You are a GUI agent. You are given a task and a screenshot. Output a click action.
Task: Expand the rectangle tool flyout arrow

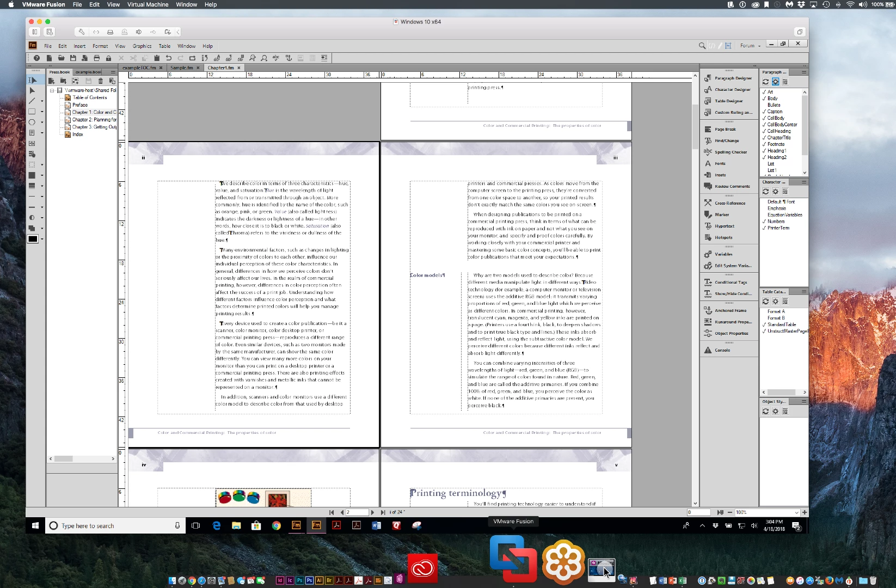coord(42,112)
